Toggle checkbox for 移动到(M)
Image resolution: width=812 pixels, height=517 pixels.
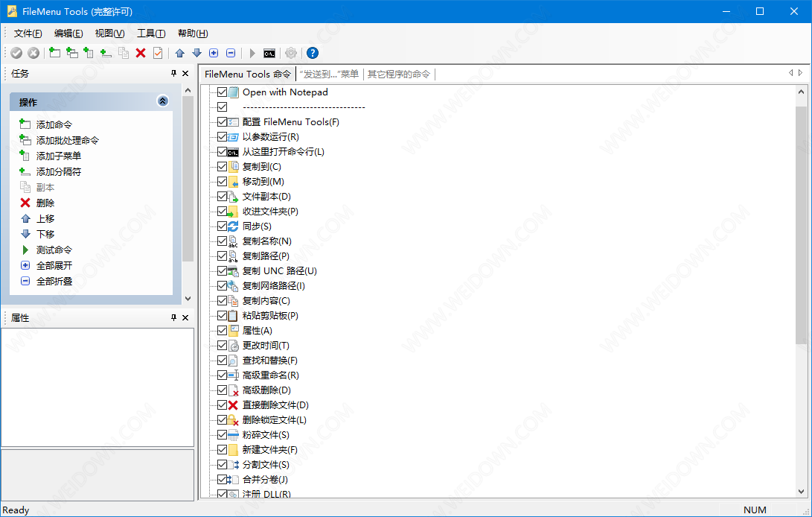point(222,182)
